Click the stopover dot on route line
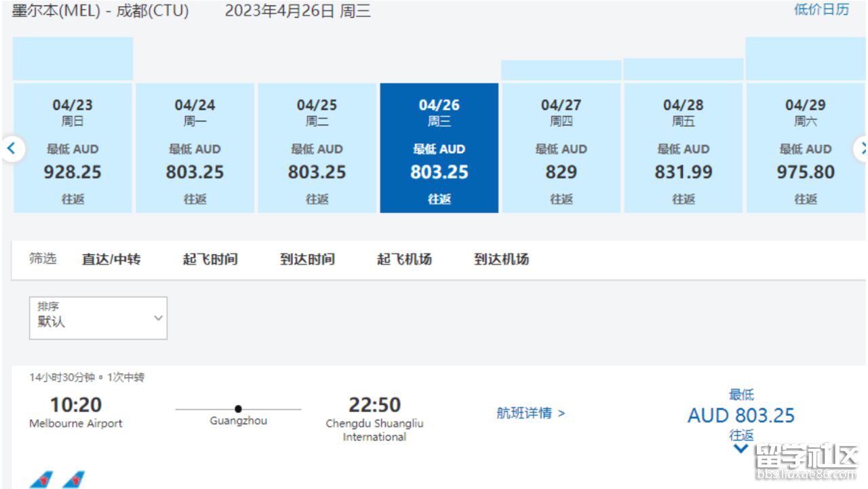Screen dimensions: 868x489 coord(238,409)
